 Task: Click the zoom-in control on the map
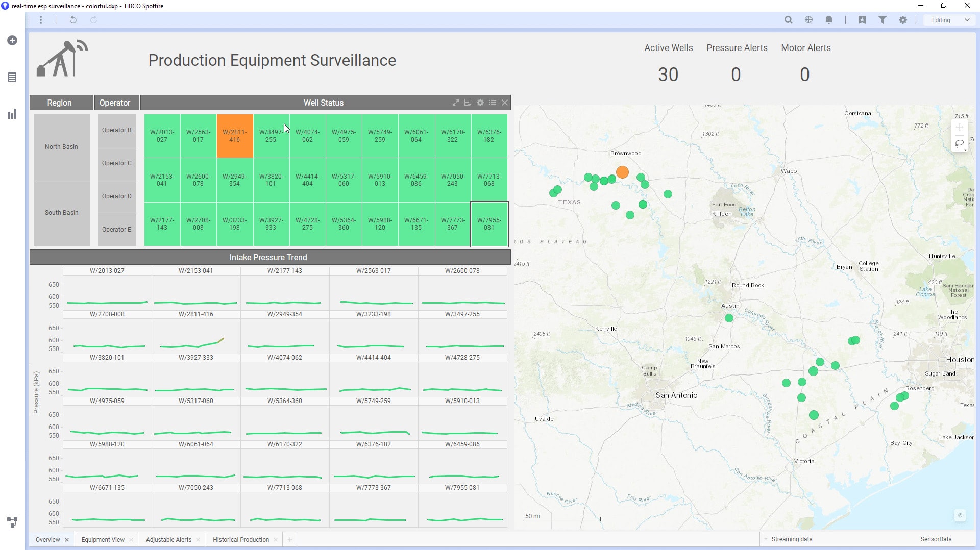(x=960, y=127)
